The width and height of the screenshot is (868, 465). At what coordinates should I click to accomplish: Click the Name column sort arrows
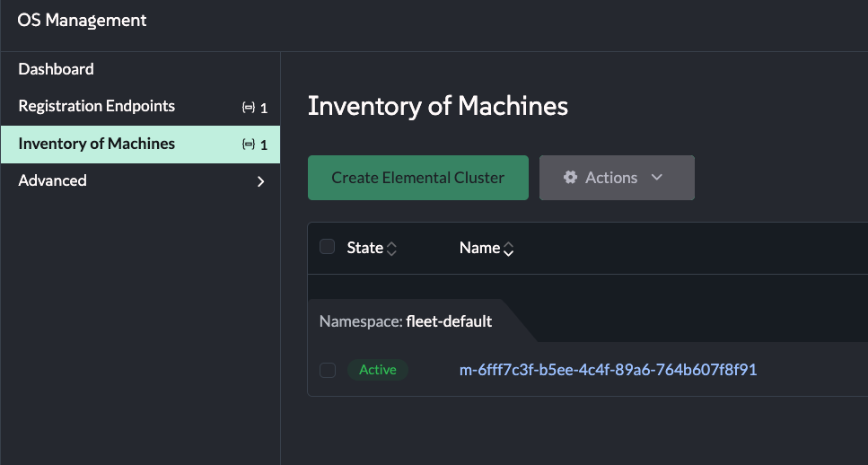508,250
